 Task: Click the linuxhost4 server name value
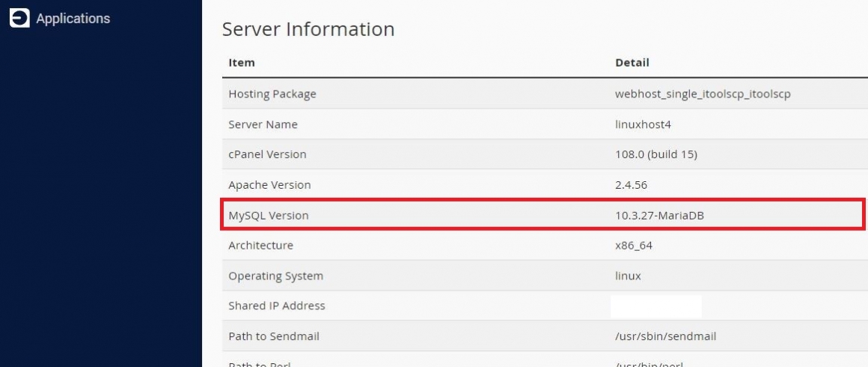point(644,124)
